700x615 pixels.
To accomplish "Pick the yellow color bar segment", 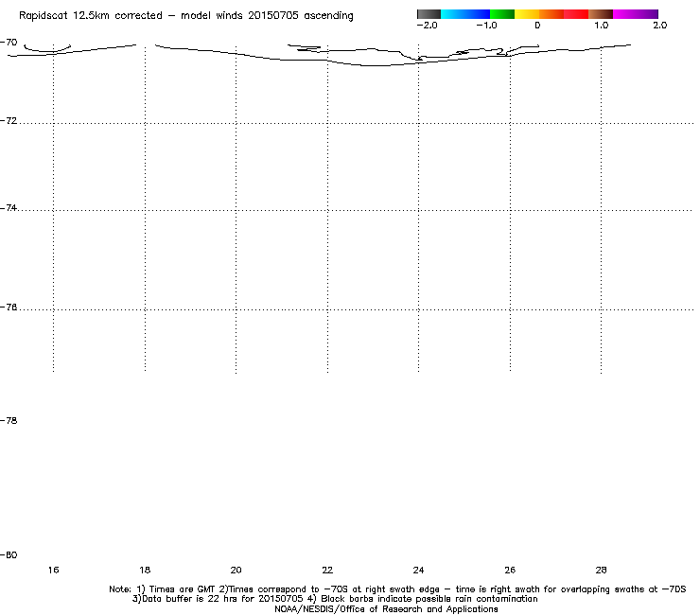I will 527,14.
